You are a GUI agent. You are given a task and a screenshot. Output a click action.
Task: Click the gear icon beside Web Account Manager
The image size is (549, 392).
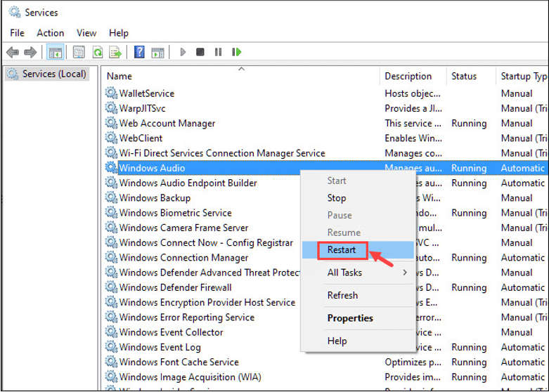[111, 123]
